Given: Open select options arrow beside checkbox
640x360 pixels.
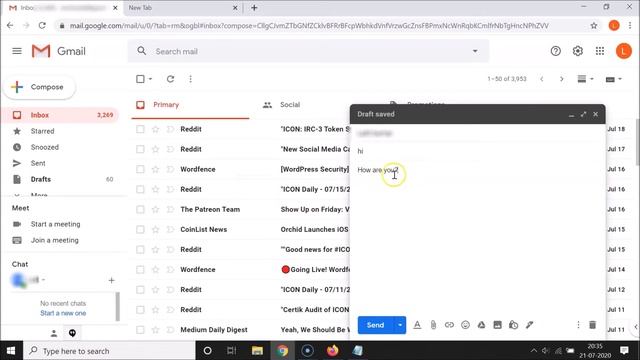Looking at the screenshot, I should [150, 79].
